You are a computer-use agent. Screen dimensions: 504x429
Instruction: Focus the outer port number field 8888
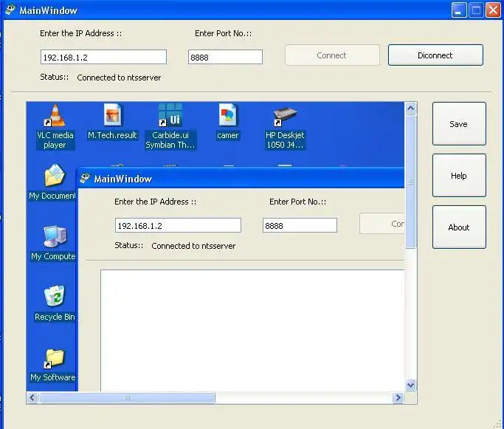tap(225, 57)
